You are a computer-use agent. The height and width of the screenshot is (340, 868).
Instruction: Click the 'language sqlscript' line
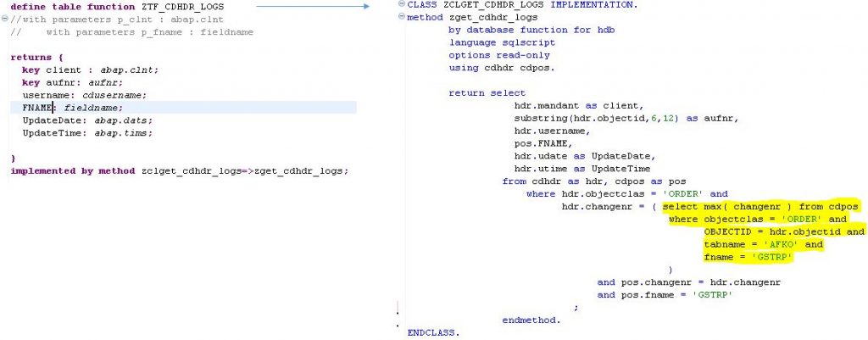(502, 42)
